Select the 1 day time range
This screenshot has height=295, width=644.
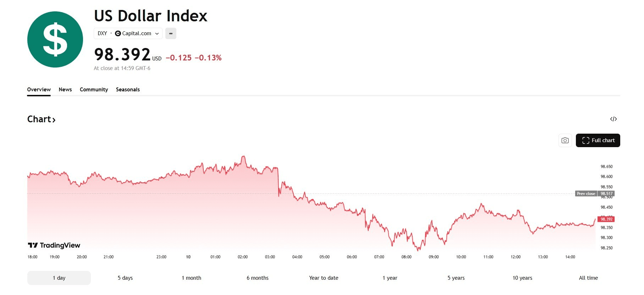[59, 278]
